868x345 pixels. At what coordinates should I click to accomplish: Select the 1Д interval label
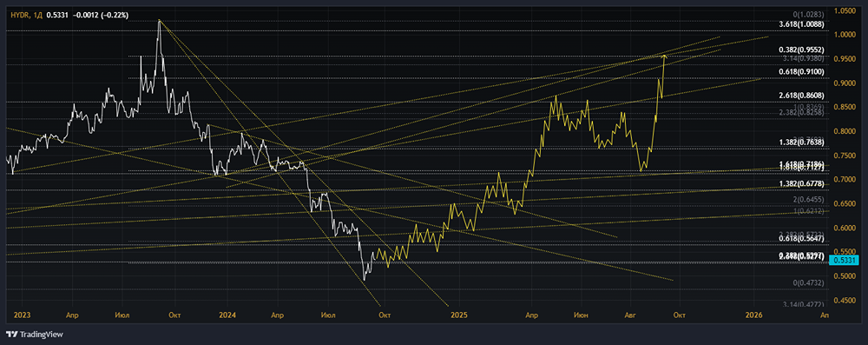coord(37,16)
